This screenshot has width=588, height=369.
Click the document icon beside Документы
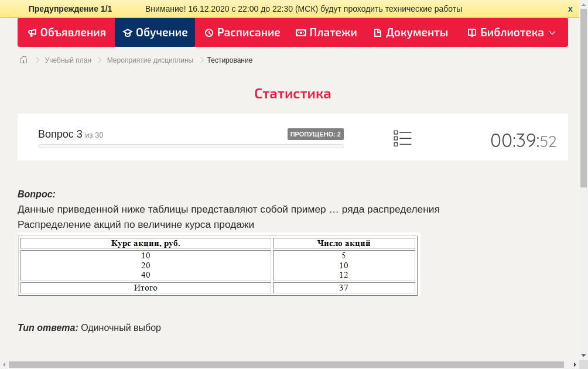coord(378,33)
